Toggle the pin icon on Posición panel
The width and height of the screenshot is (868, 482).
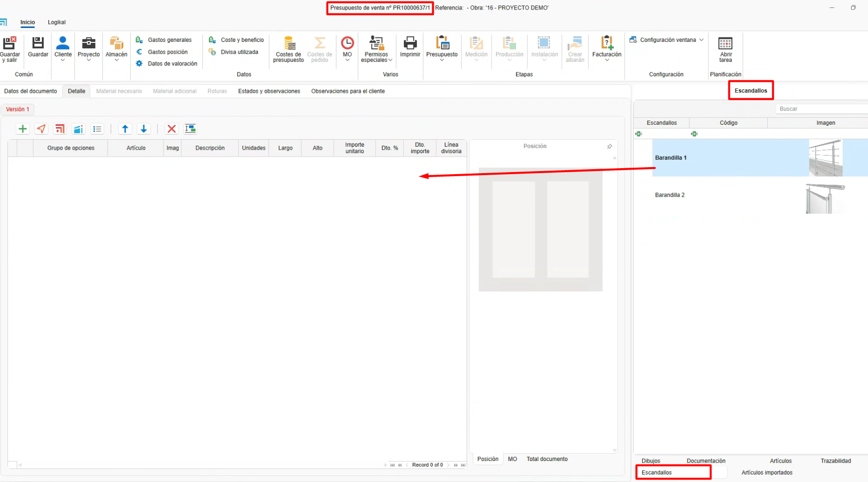(x=609, y=146)
